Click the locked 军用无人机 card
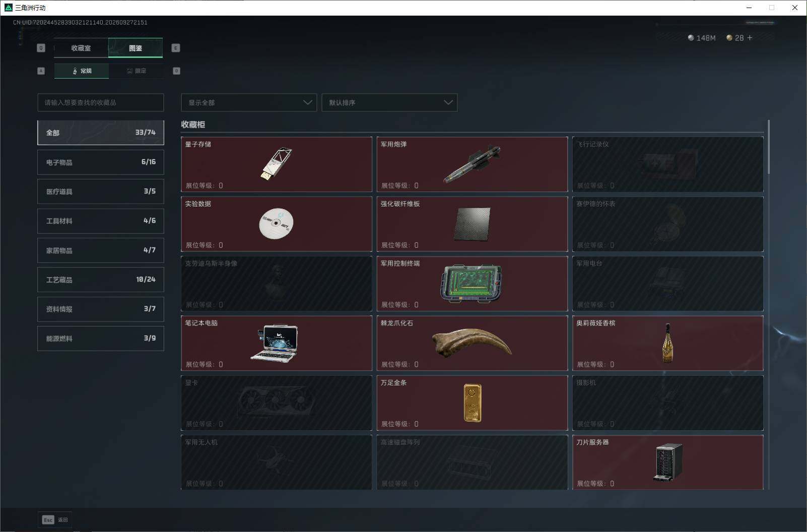The image size is (807, 532). click(277, 462)
